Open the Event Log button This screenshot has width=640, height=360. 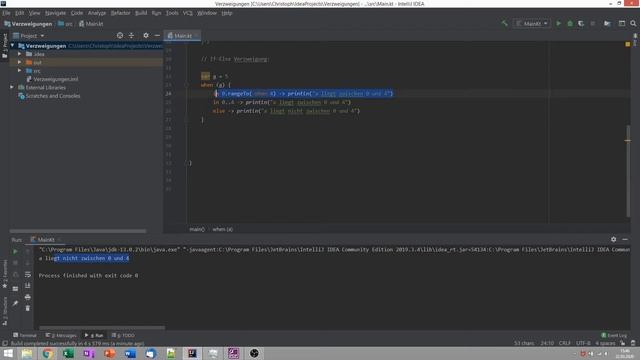point(614,335)
